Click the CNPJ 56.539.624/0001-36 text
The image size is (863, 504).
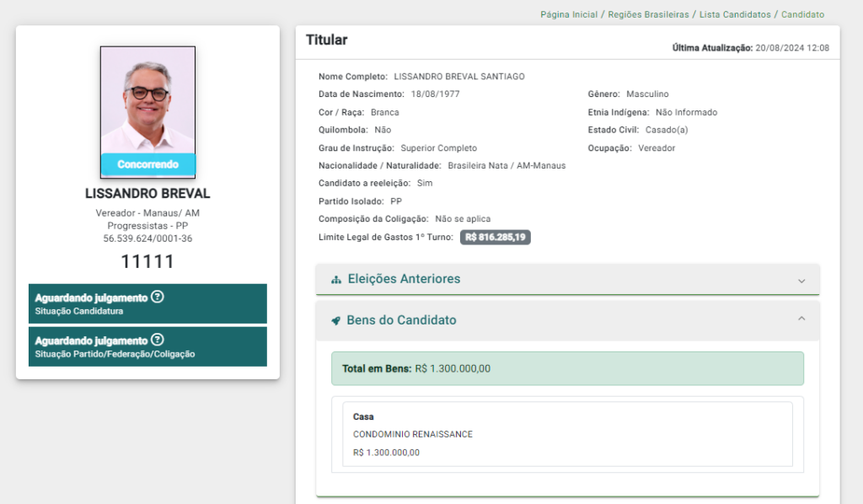pyautogui.click(x=147, y=239)
